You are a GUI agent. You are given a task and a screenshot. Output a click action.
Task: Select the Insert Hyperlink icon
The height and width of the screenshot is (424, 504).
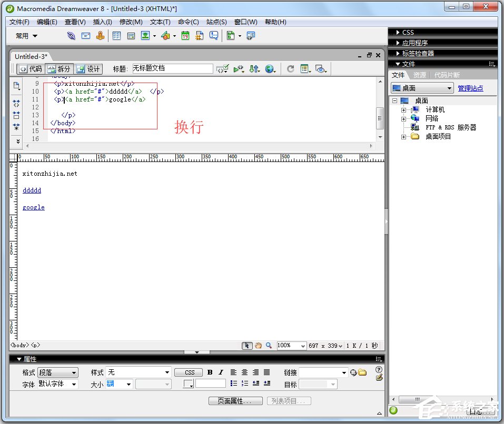[71, 36]
